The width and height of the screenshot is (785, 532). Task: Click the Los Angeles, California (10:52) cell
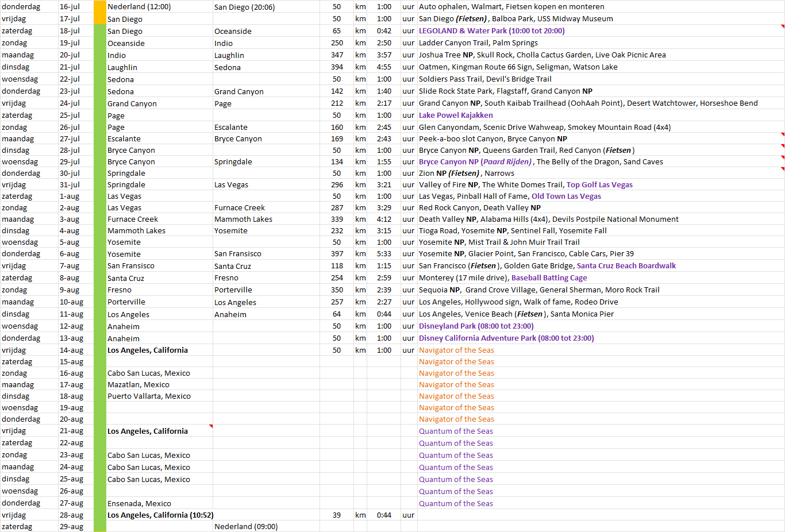pyautogui.click(x=160, y=515)
